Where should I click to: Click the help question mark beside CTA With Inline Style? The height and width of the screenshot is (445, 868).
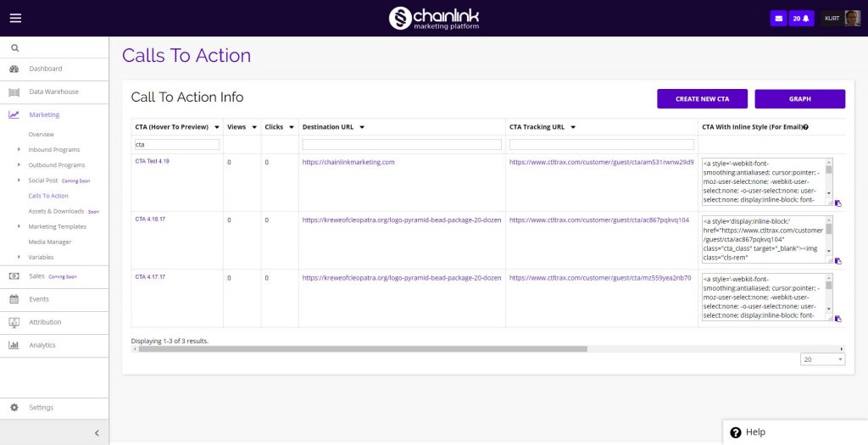[x=805, y=127]
